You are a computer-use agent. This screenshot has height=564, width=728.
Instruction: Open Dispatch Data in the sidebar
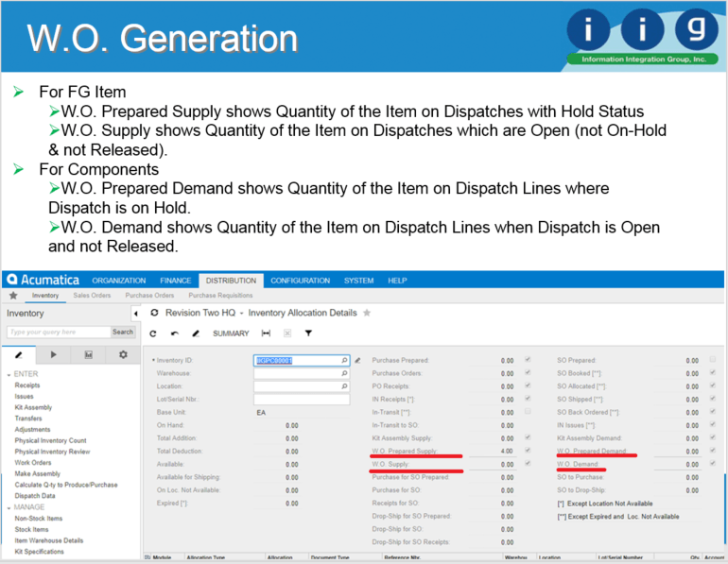coord(35,496)
